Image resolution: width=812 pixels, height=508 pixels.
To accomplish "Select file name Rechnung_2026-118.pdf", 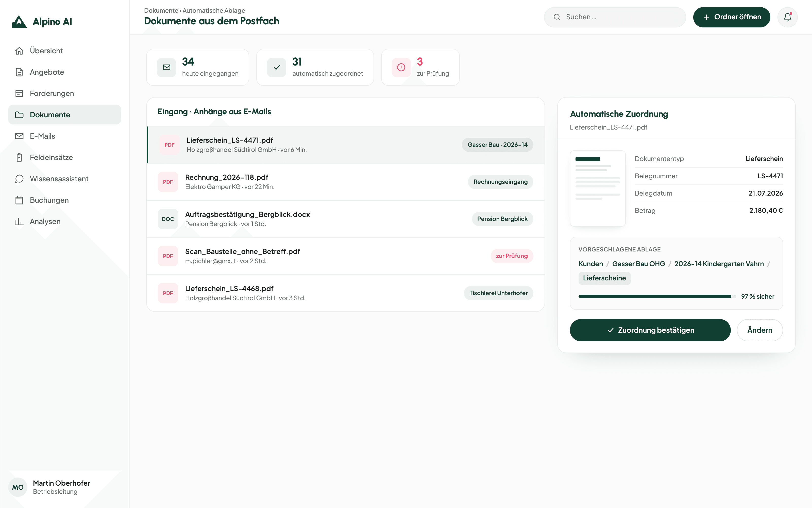I will pos(227,177).
